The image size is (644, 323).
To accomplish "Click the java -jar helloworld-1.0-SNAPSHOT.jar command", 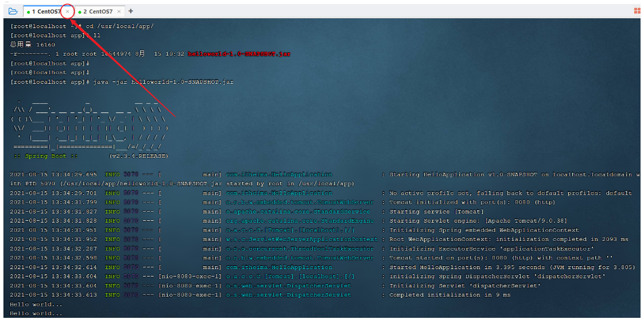I will [x=163, y=81].
